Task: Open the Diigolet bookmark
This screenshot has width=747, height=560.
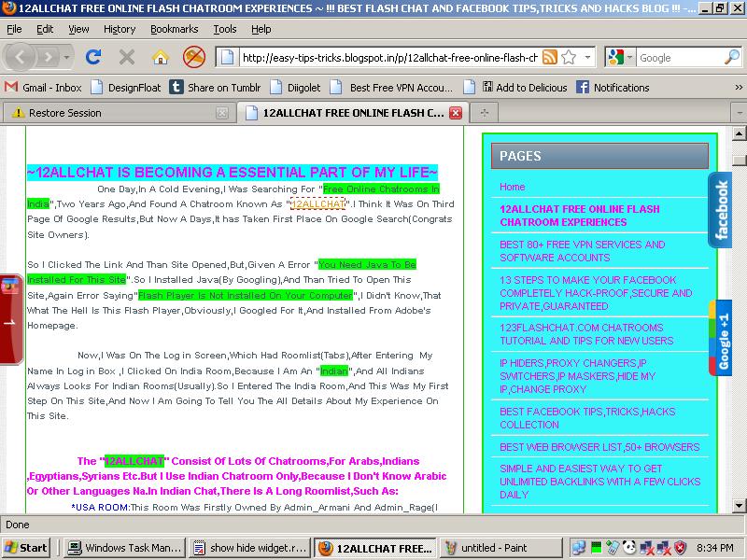Action: click(x=295, y=88)
